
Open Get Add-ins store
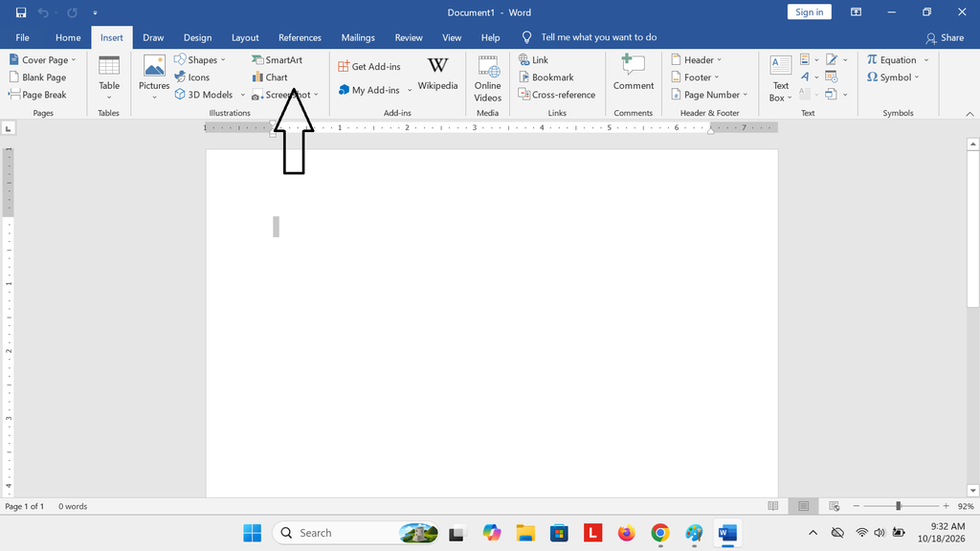click(369, 66)
